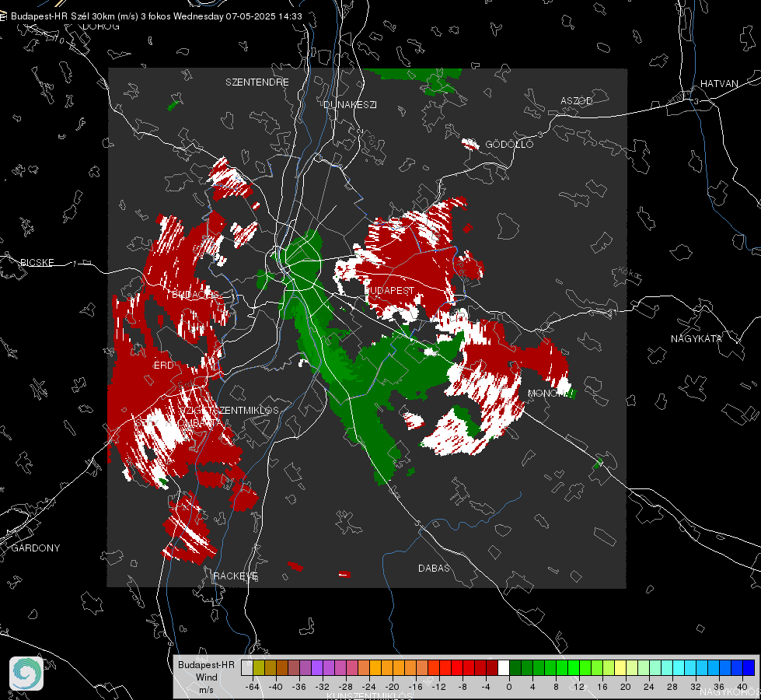Viewport: 761px width, 700px height.
Task: Click the '-4' legend value
Action: click(485, 687)
